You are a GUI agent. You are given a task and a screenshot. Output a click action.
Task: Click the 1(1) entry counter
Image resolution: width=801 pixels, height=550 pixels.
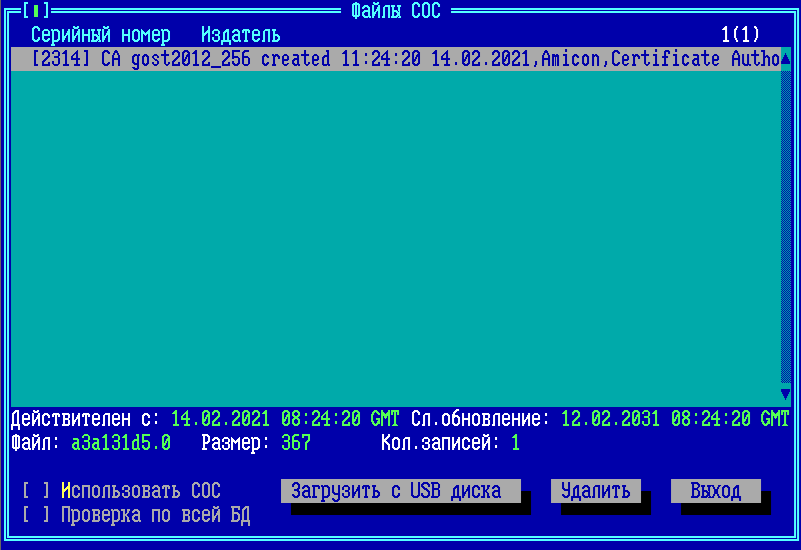click(740, 35)
